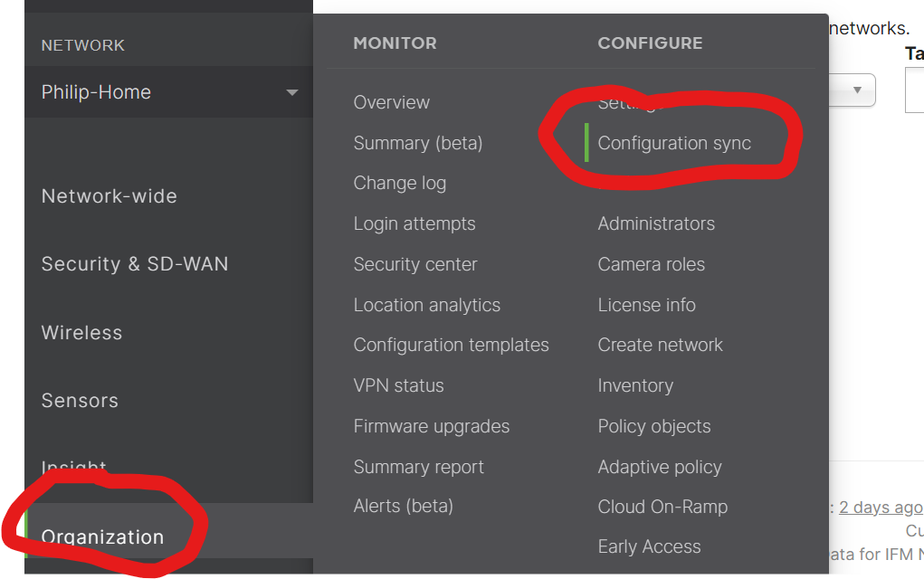The height and width of the screenshot is (579, 924).
Task: Open the dropdown behind the menu panel
Action: [854, 90]
